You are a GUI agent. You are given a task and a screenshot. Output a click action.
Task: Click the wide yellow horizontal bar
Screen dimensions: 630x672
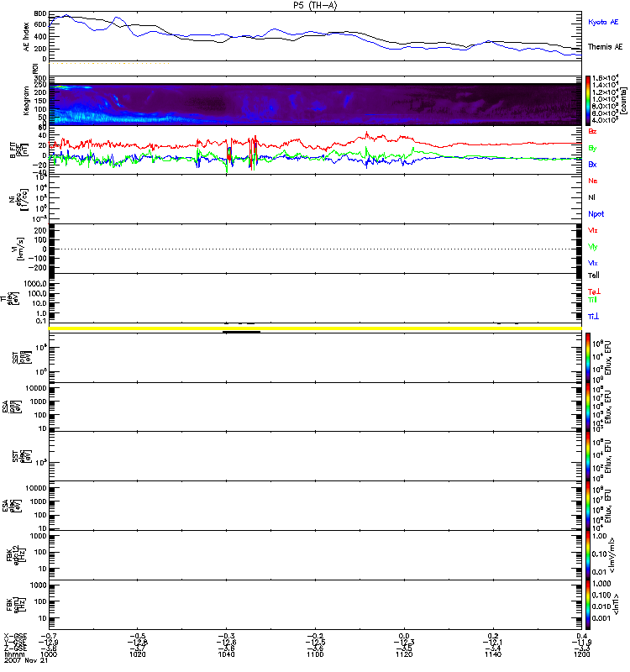tap(315, 328)
